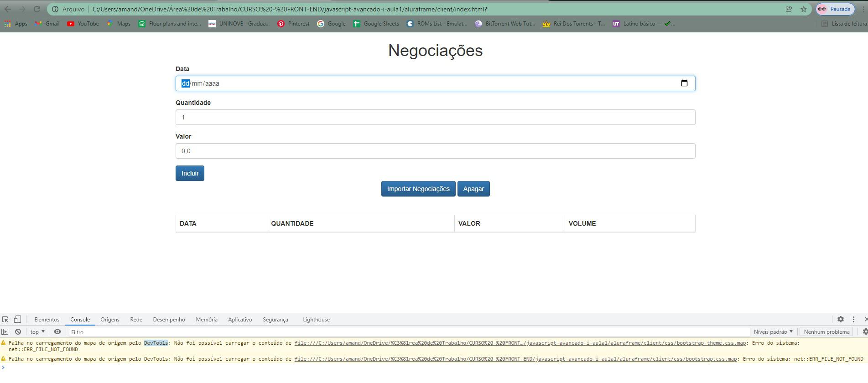Click the browser back arrow
This screenshot has height=383, width=868.
[8, 9]
